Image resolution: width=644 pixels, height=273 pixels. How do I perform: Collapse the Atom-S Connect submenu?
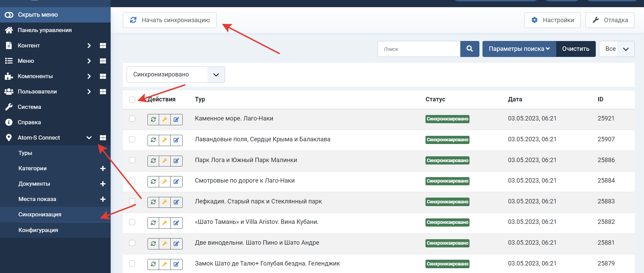(x=89, y=138)
